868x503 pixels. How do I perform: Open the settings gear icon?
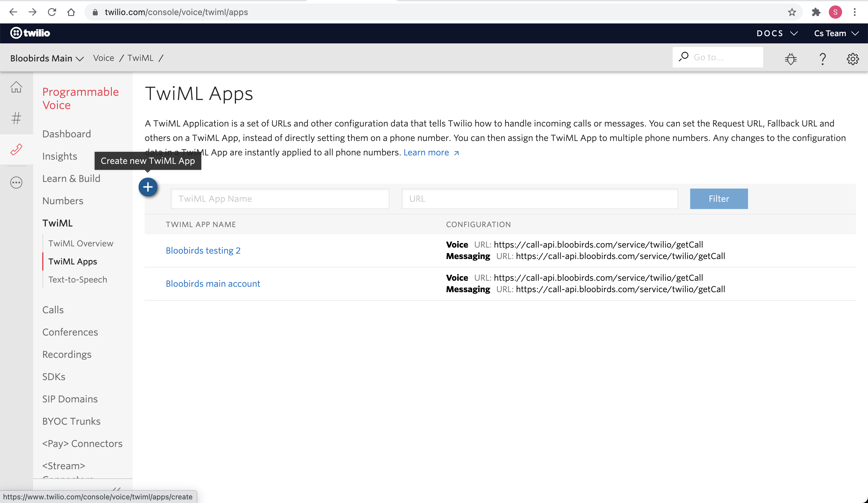(853, 58)
